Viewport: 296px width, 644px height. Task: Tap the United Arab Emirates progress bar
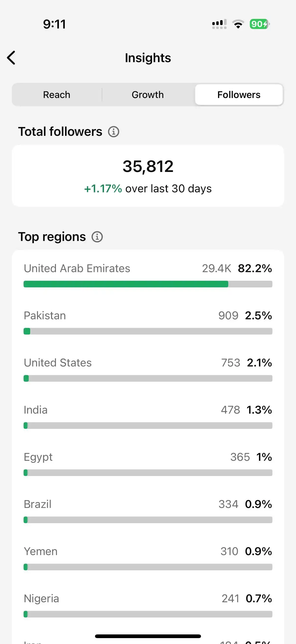(148, 284)
